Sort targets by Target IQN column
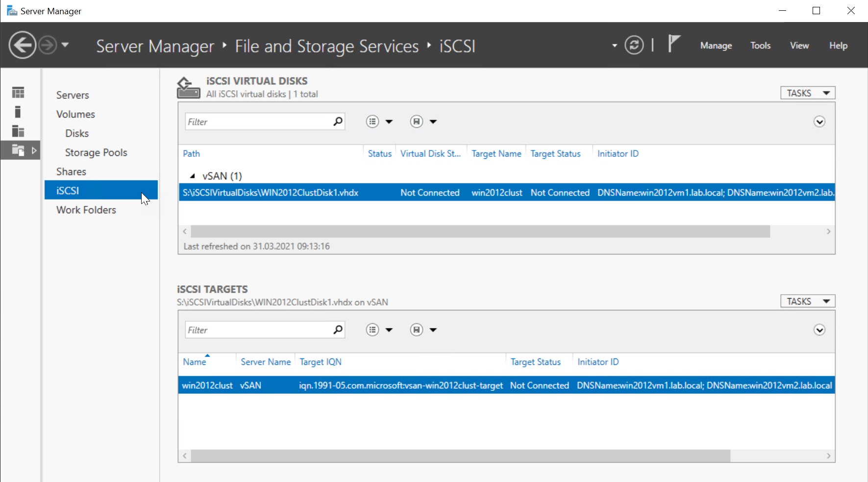 coord(321,362)
